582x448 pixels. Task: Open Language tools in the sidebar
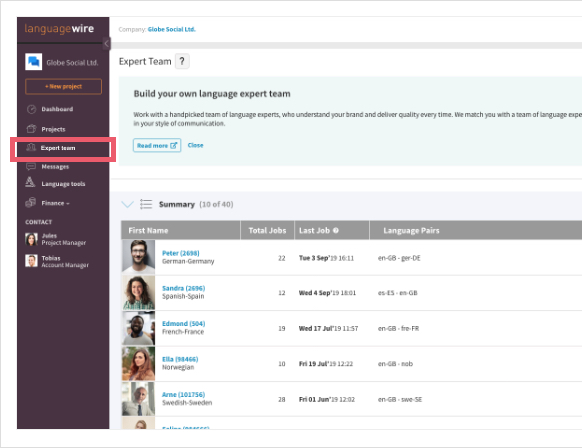point(63,184)
